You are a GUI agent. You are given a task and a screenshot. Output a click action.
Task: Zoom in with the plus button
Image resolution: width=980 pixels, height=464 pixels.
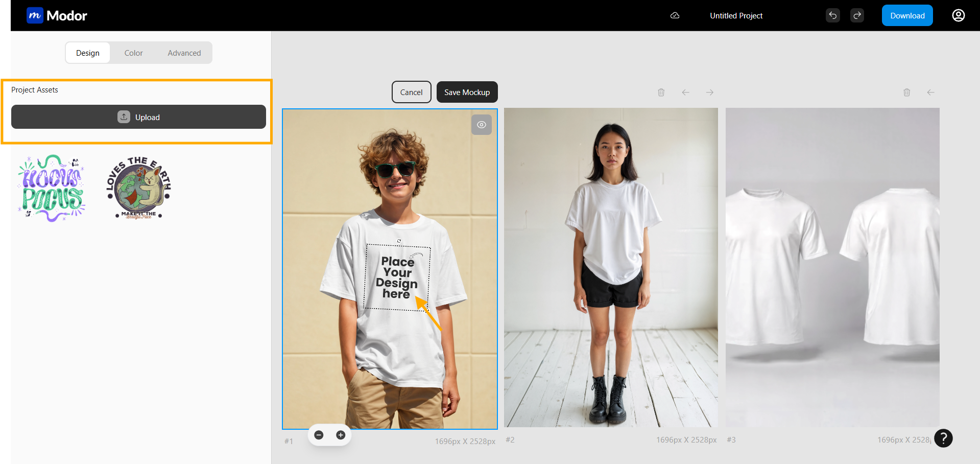click(x=341, y=435)
